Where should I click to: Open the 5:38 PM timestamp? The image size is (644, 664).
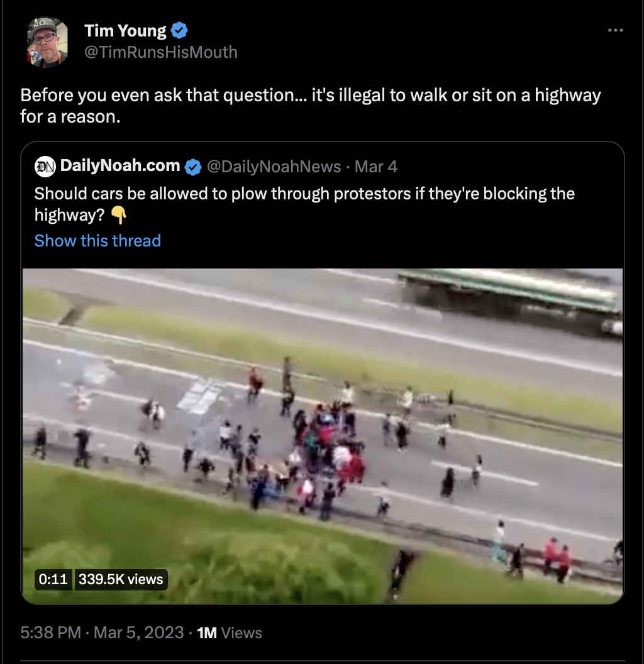click(x=50, y=633)
